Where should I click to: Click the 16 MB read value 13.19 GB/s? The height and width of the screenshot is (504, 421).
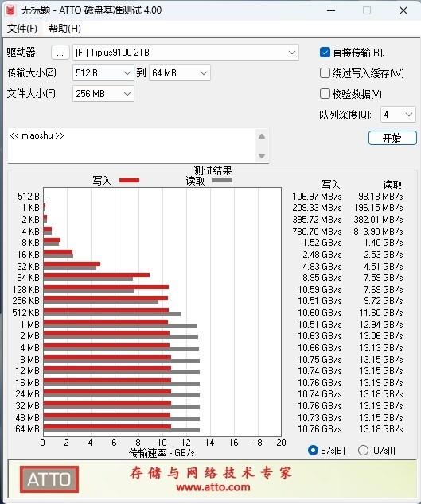coord(381,383)
